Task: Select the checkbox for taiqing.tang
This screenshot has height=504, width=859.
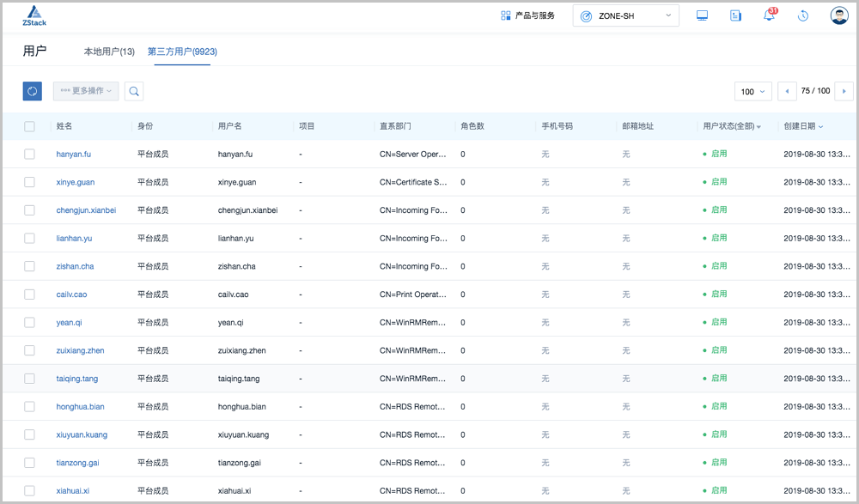Action: pos(29,379)
